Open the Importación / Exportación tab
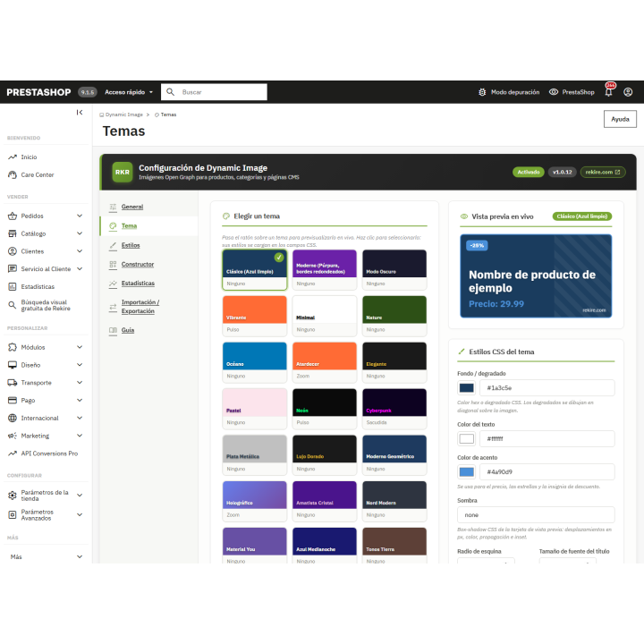Viewport: 644px width, 644px height. click(140, 307)
